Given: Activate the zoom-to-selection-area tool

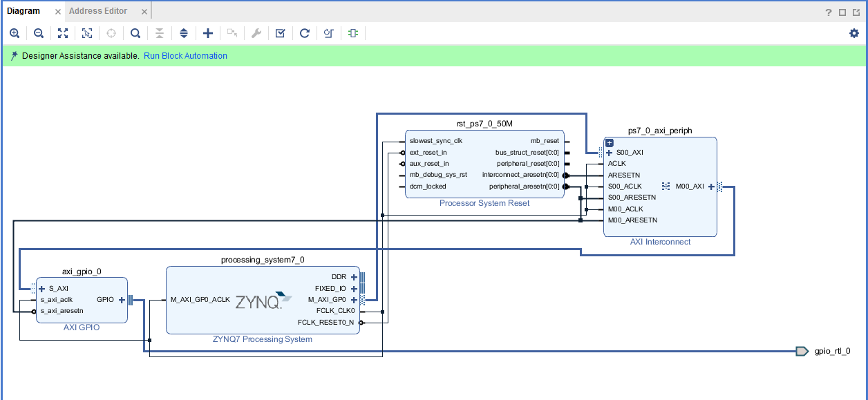Looking at the screenshot, I should tap(87, 33).
